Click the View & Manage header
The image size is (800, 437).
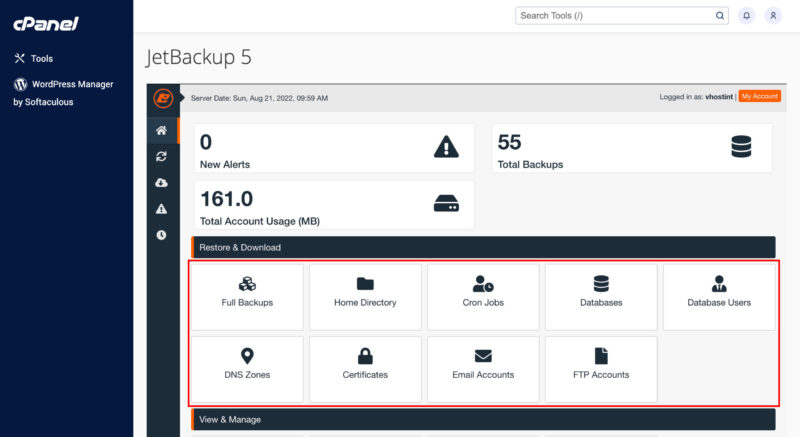(x=483, y=420)
